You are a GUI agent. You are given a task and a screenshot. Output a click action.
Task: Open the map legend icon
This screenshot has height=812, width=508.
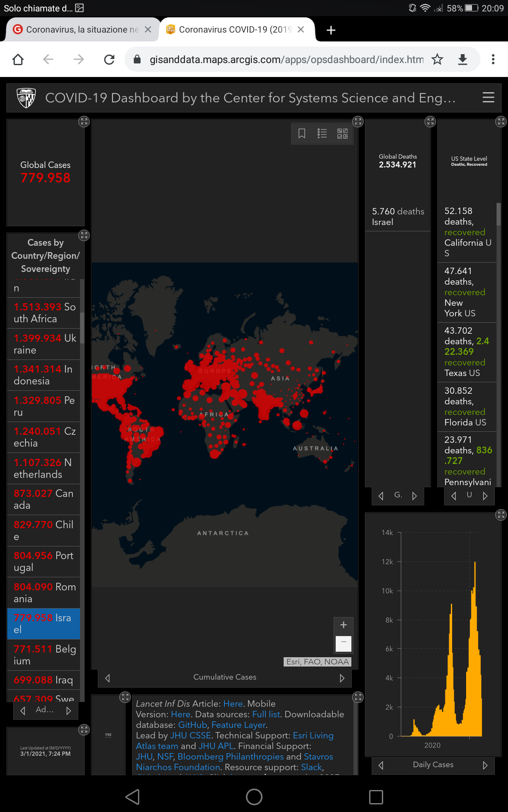click(x=322, y=134)
